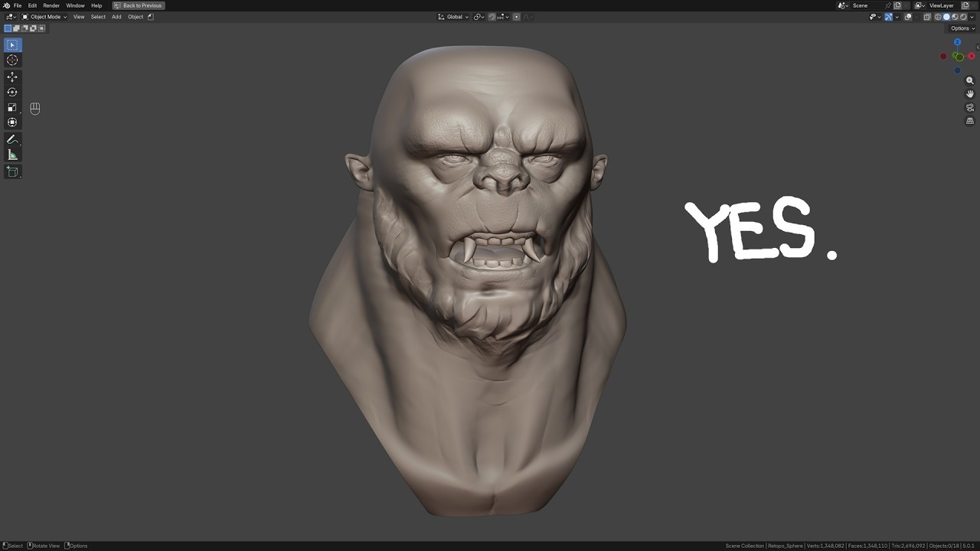Image resolution: width=980 pixels, height=551 pixels.
Task: Open the transform pivot point dropdown
Action: (479, 17)
